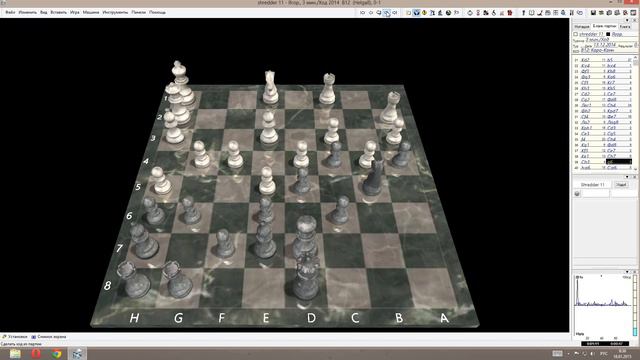Open File Explorer from the taskbar
The width and height of the screenshot is (640, 360).
click(15, 353)
